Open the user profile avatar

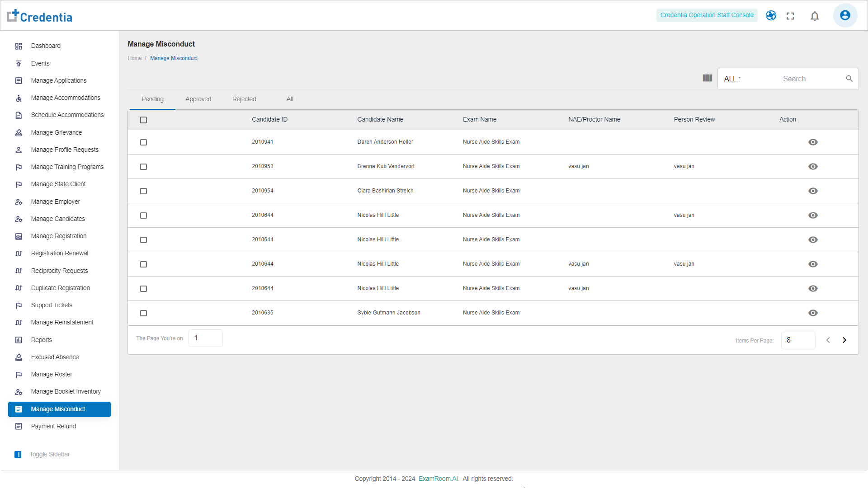coord(844,15)
